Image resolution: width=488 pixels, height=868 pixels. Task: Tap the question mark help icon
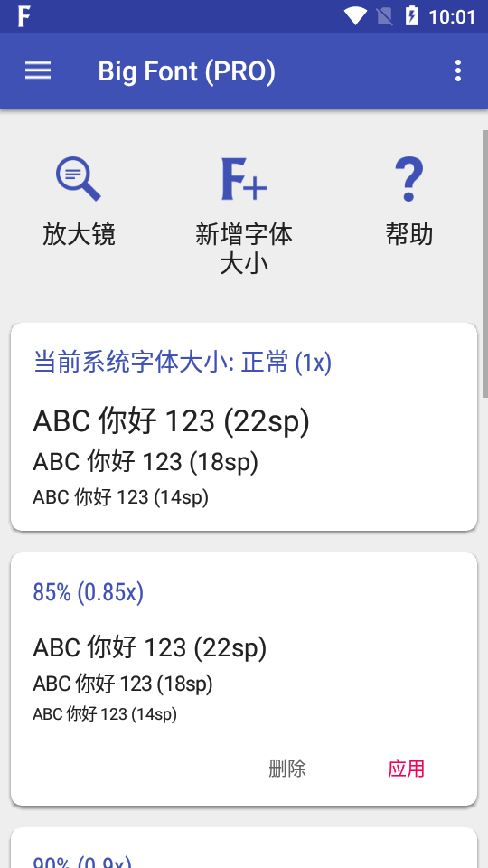pyautogui.click(x=408, y=179)
